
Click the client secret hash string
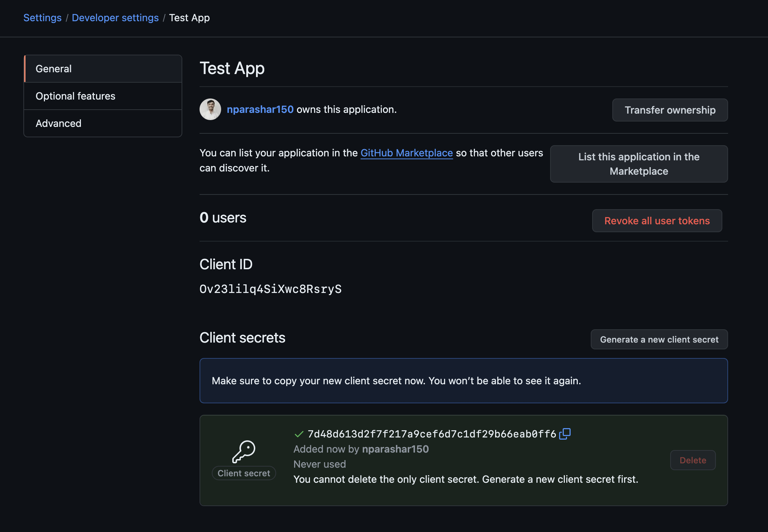tap(432, 434)
